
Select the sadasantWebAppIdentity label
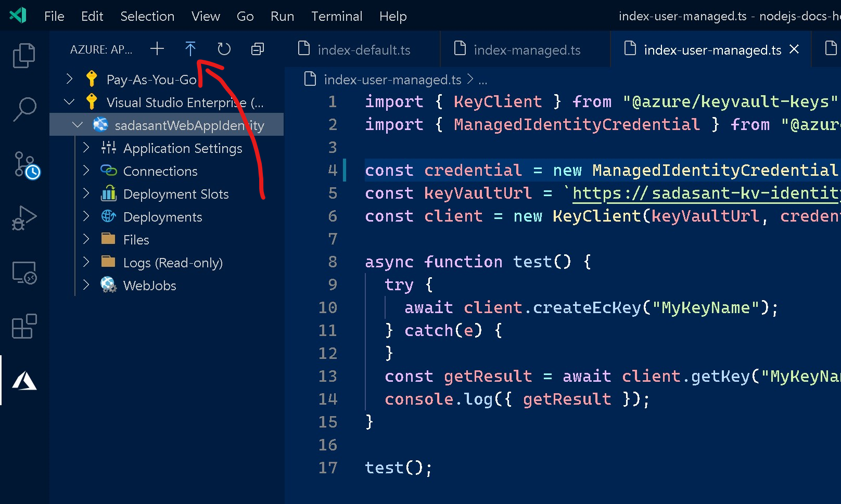click(x=189, y=125)
